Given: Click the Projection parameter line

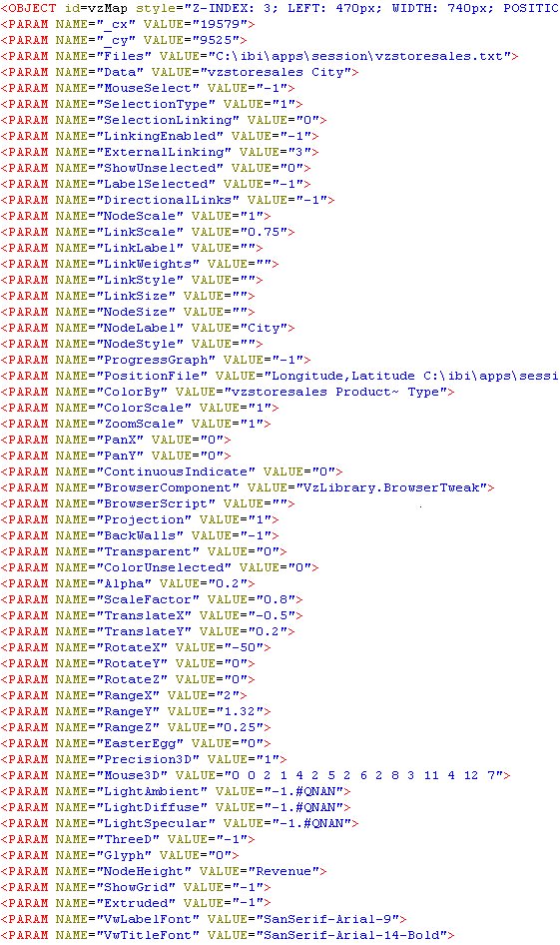Looking at the screenshot, I should 140,519.
